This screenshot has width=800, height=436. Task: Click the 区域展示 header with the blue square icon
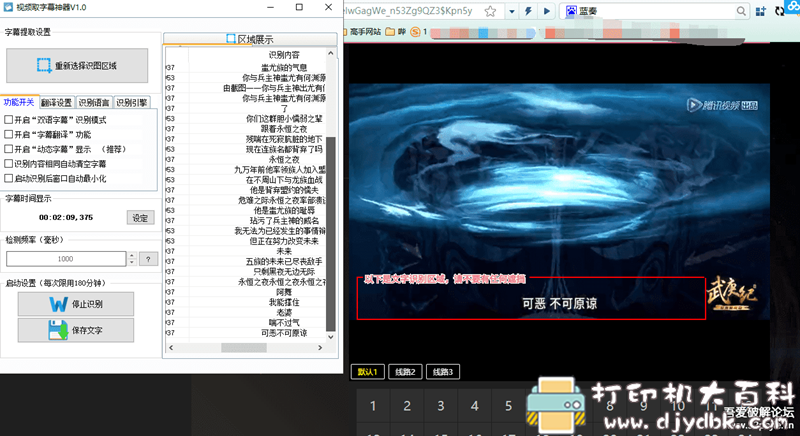(x=250, y=39)
